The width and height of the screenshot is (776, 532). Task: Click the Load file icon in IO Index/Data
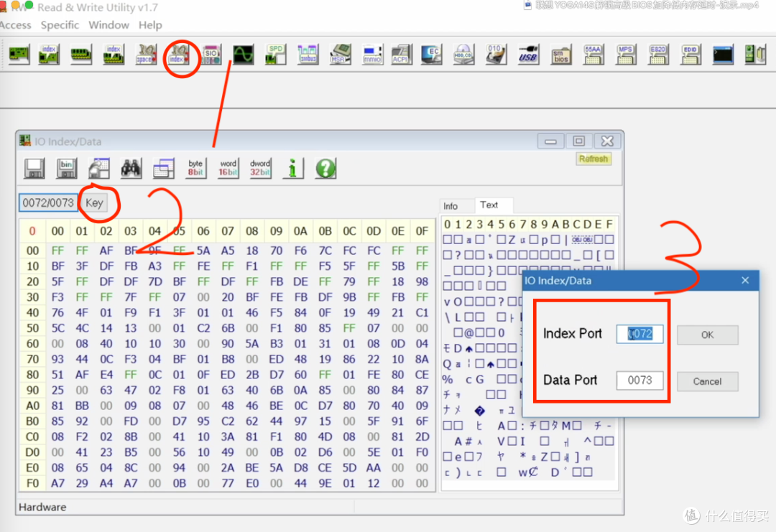(x=99, y=168)
